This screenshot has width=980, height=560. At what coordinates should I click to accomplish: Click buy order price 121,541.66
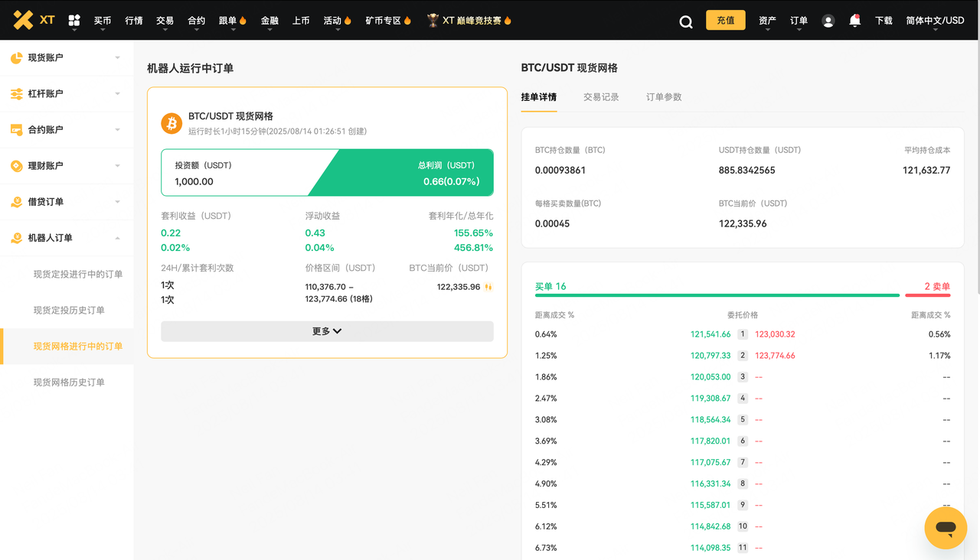710,334
